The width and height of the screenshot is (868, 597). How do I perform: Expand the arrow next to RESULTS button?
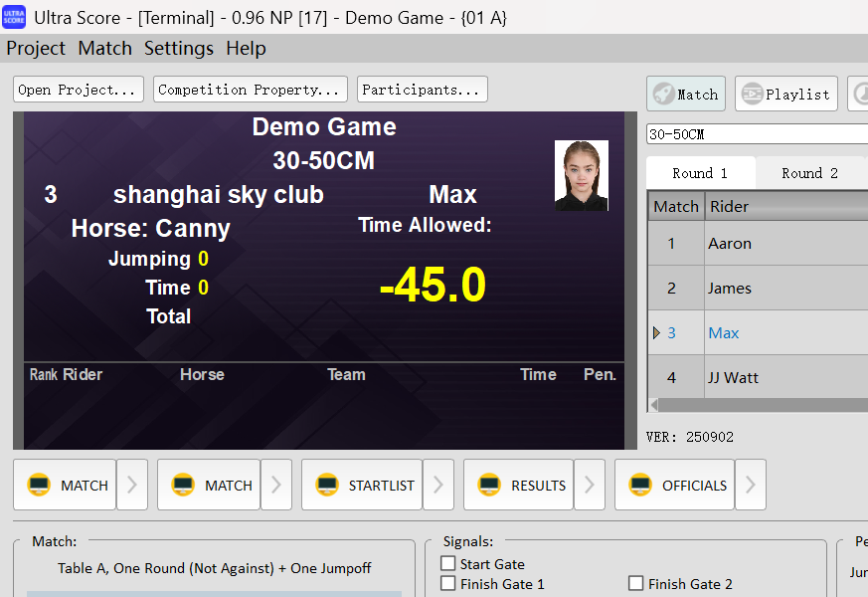tap(590, 485)
